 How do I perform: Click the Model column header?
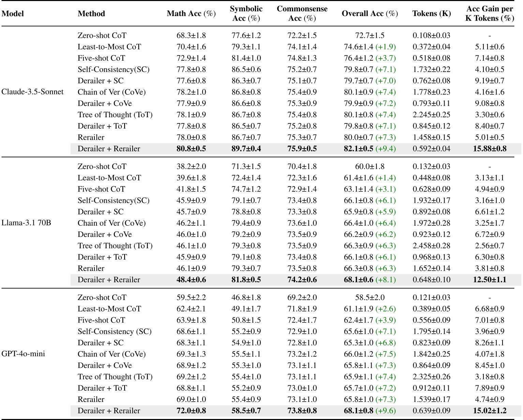pos(13,14)
